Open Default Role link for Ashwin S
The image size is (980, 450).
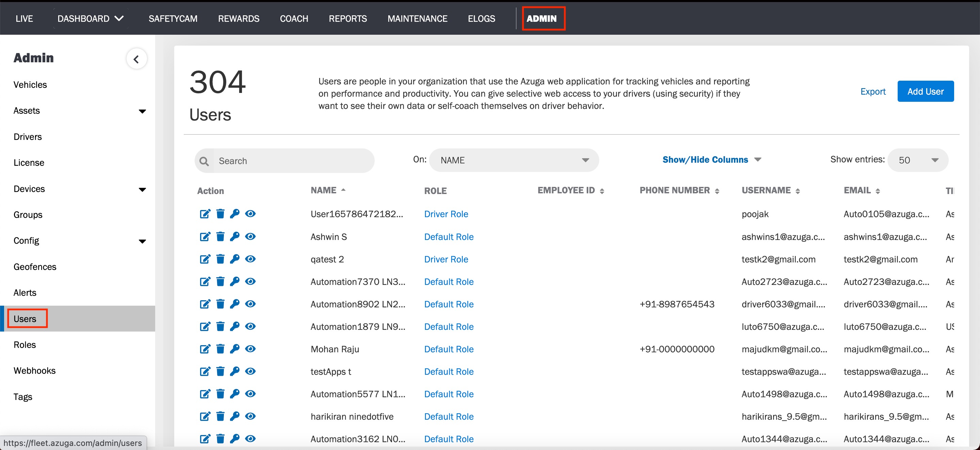pyautogui.click(x=448, y=237)
